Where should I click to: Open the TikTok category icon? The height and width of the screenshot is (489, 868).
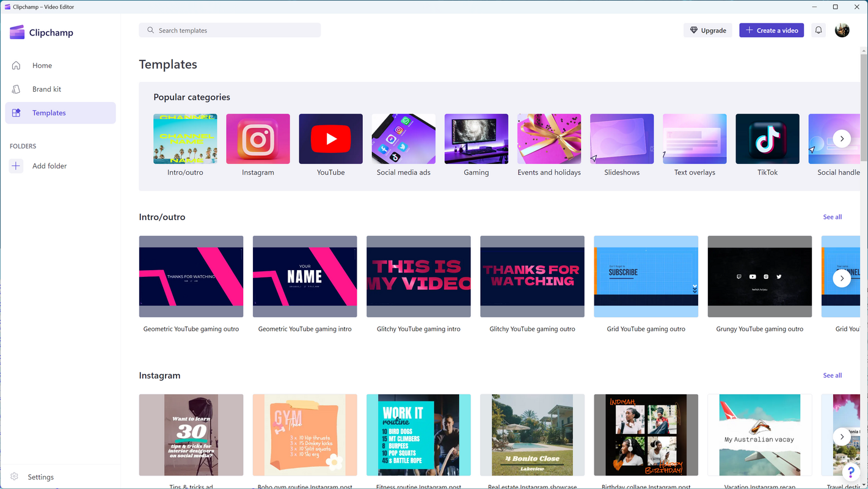767,139
